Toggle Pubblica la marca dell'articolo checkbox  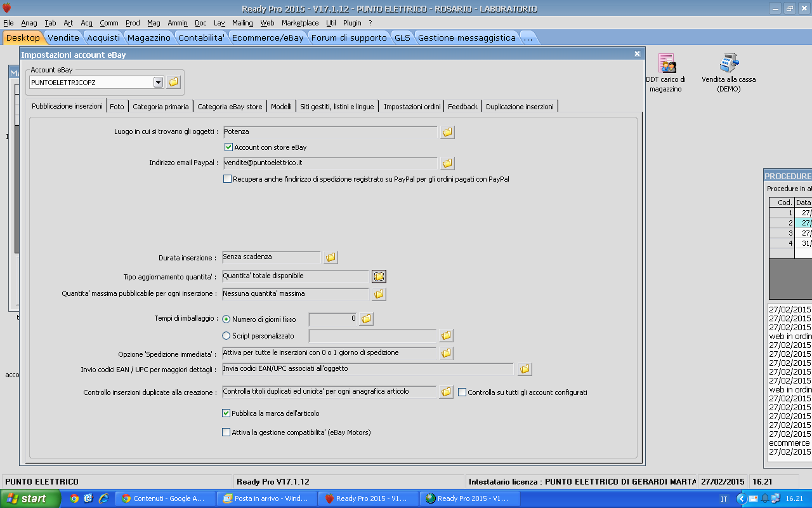pos(226,413)
